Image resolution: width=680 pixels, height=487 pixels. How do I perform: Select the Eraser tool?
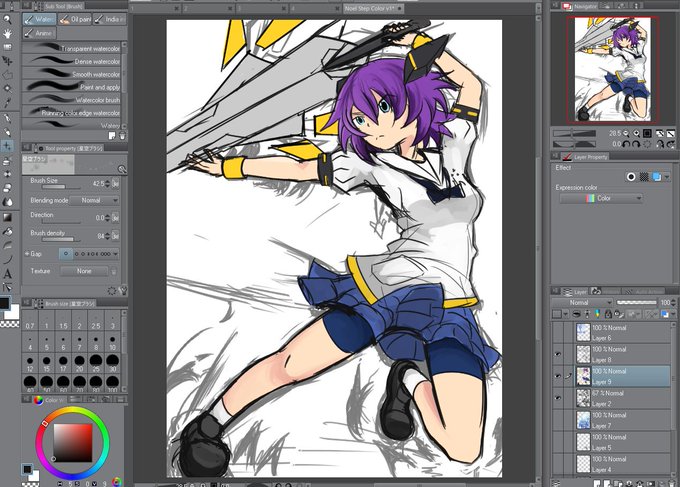(7, 188)
